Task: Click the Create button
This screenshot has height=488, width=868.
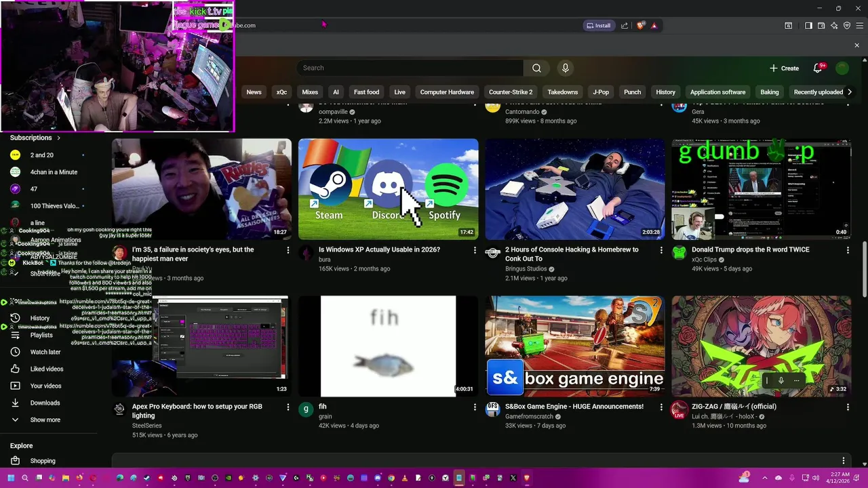Action: coord(785,68)
